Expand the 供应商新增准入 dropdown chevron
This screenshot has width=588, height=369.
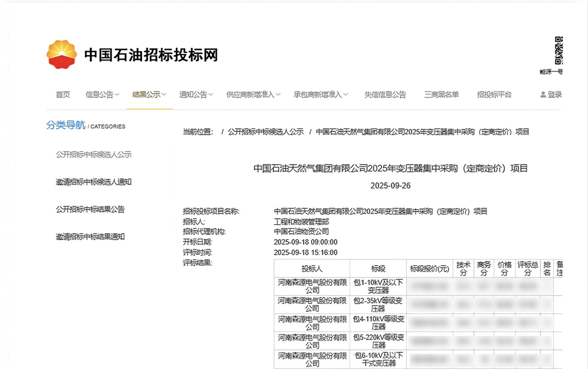click(278, 95)
